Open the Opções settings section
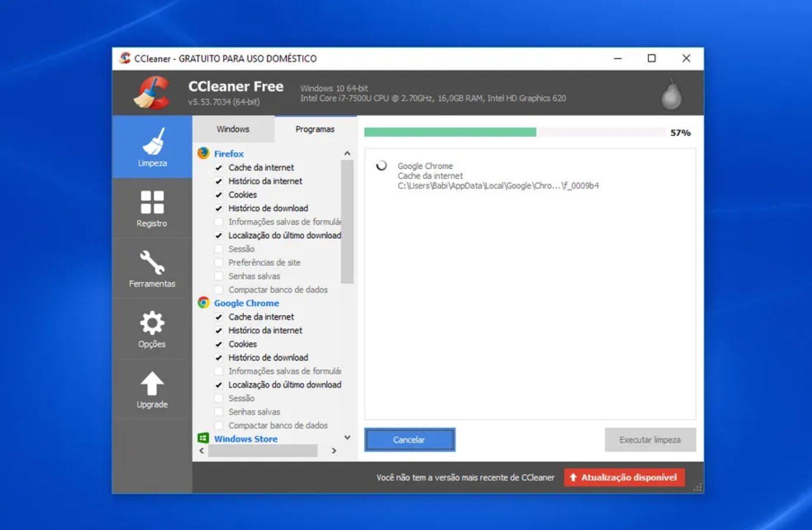The image size is (812, 530). (152, 329)
